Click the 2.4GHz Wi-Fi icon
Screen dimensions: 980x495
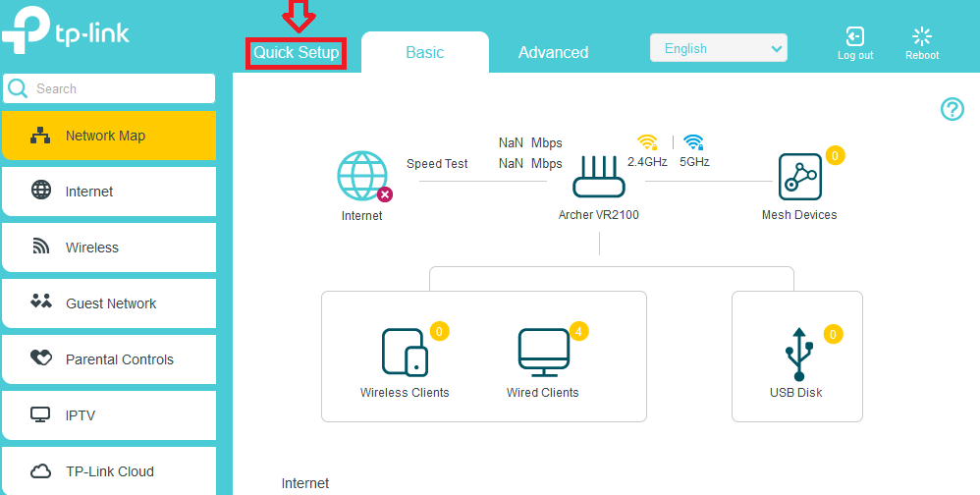647,141
